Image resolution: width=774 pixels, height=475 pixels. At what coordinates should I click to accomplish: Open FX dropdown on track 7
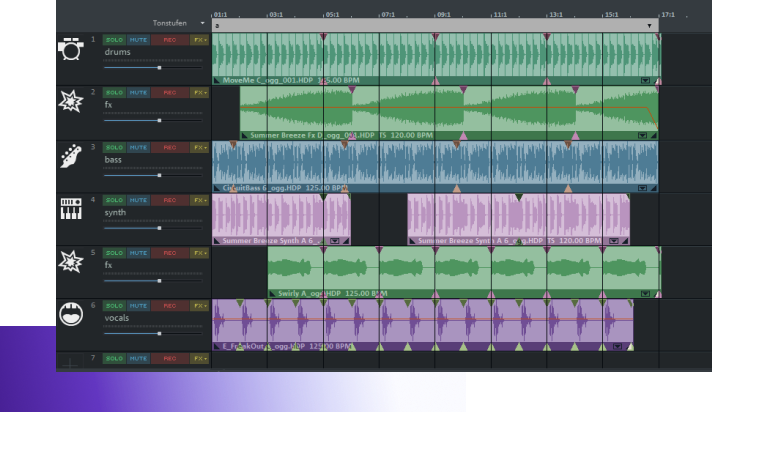point(199,358)
